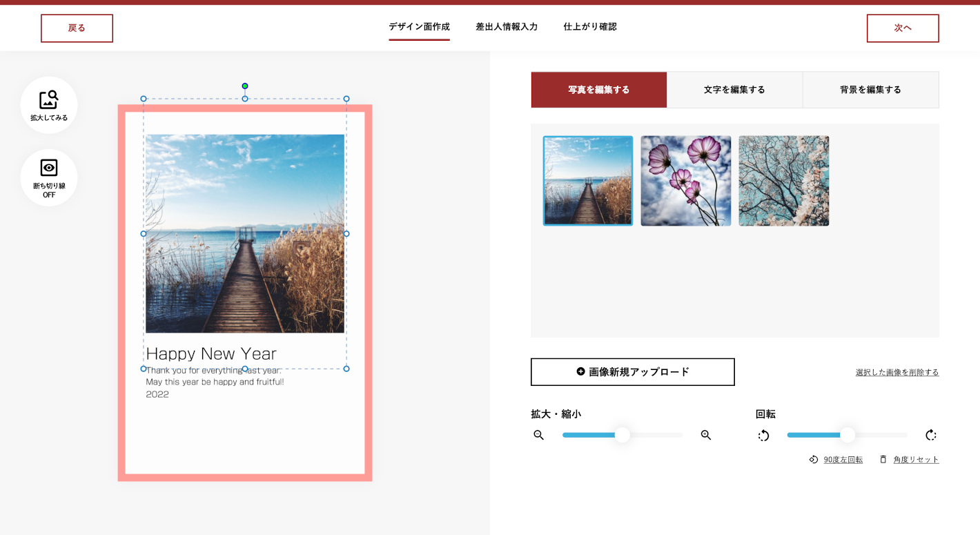The width and height of the screenshot is (980, 535).
Task: Click the 90度左回転 rotate icon
Action: coord(814,459)
